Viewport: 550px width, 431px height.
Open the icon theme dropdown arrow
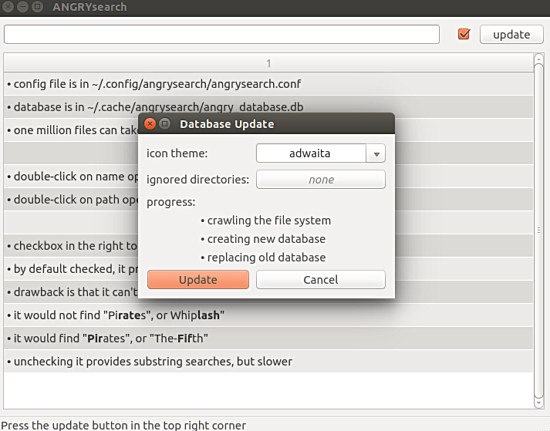pyautogui.click(x=376, y=153)
